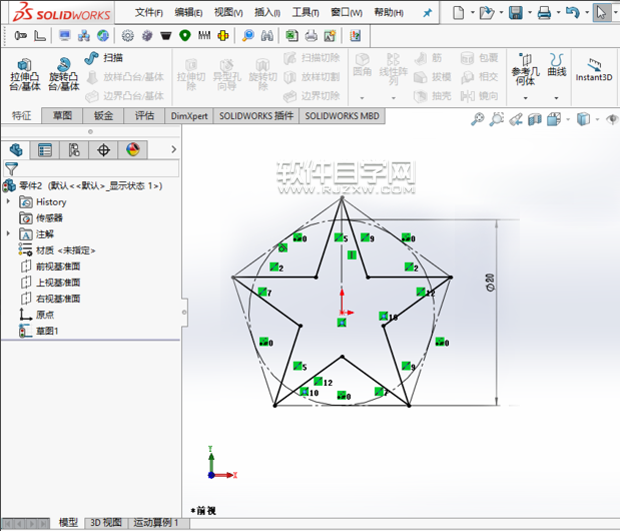Toggle the hide/show items eye icon
Viewport: 620px width, 531px height.
click(612, 119)
